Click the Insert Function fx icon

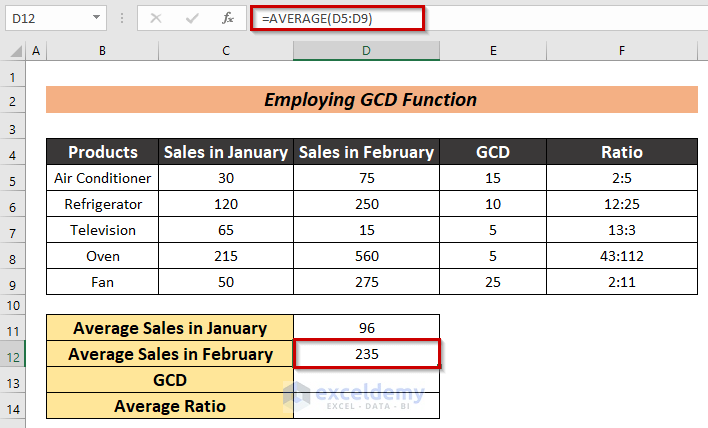point(228,18)
